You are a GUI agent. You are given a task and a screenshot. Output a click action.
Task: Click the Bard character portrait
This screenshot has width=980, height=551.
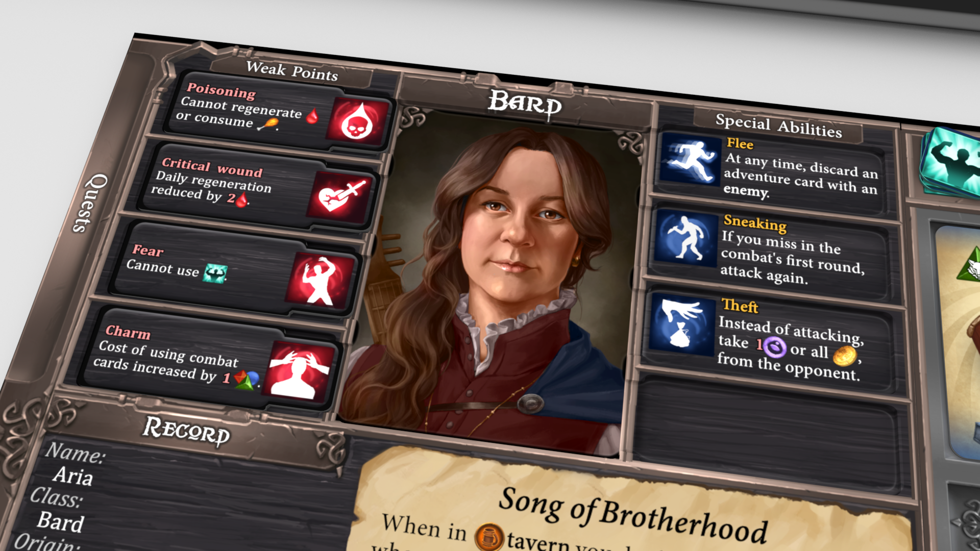pos(490,281)
